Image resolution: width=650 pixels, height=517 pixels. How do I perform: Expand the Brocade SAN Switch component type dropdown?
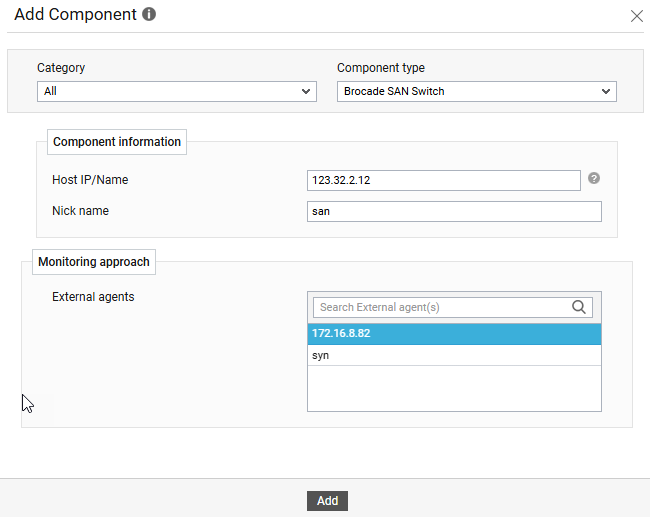point(476,91)
